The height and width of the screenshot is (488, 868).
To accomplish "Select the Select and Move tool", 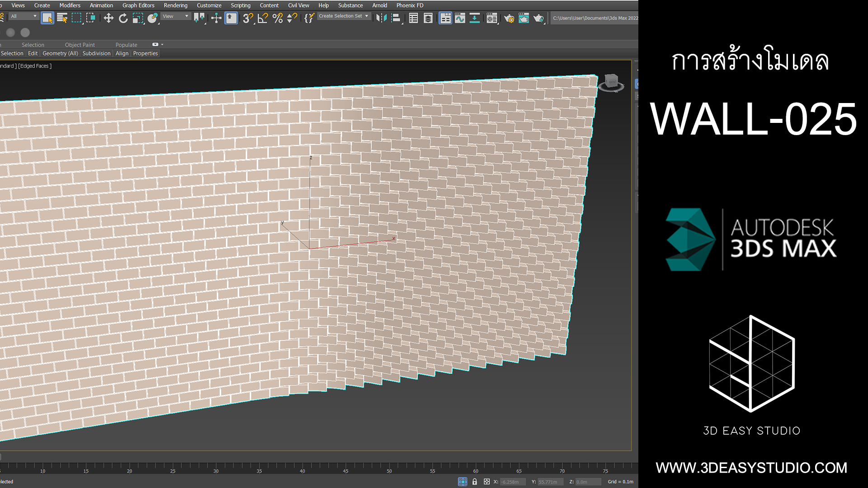I will [108, 18].
